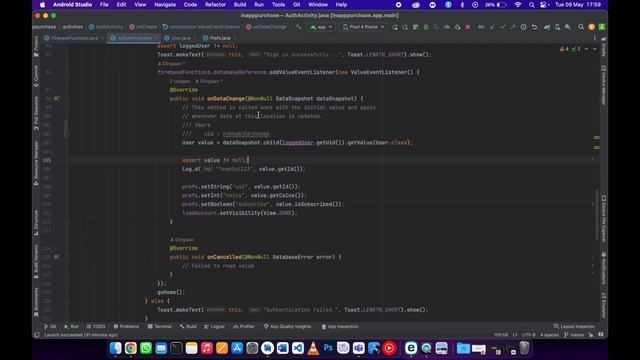Image resolution: width=640 pixels, height=360 pixels.
Task: Click the Profile app icon in toolbar
Action: [x=447, y=27]
